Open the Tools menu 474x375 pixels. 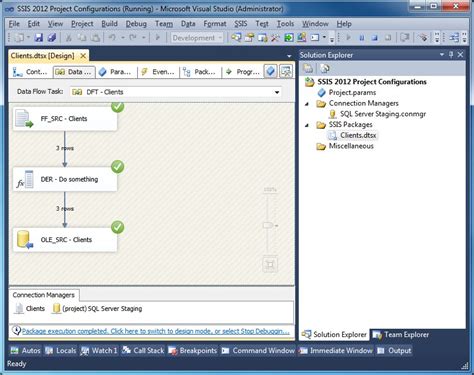[x=285, y=24]
